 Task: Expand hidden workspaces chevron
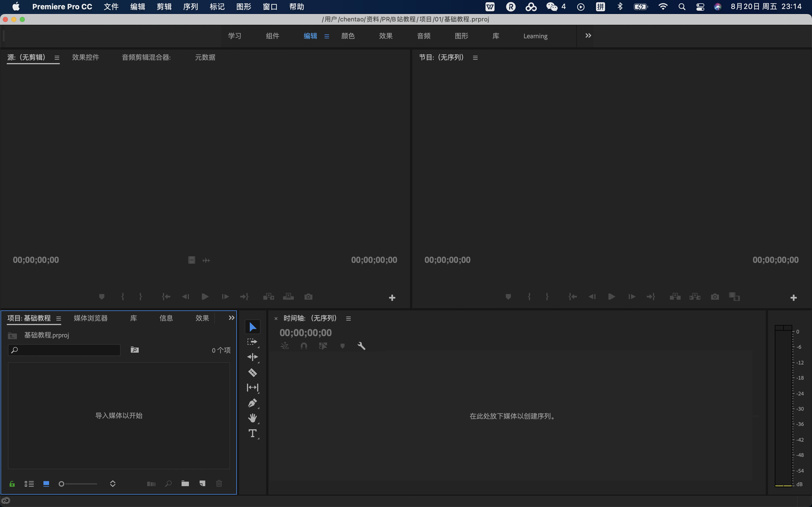tap(588, 35)
